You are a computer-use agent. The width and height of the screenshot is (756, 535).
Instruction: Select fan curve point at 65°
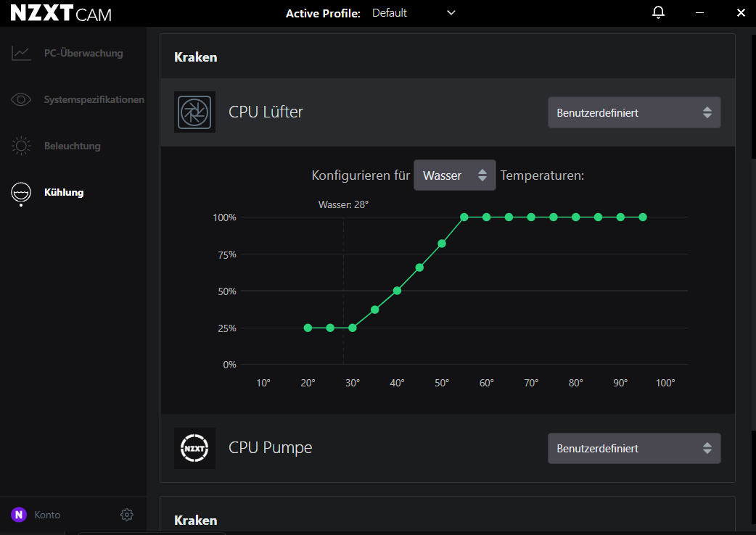pos(509,217)
